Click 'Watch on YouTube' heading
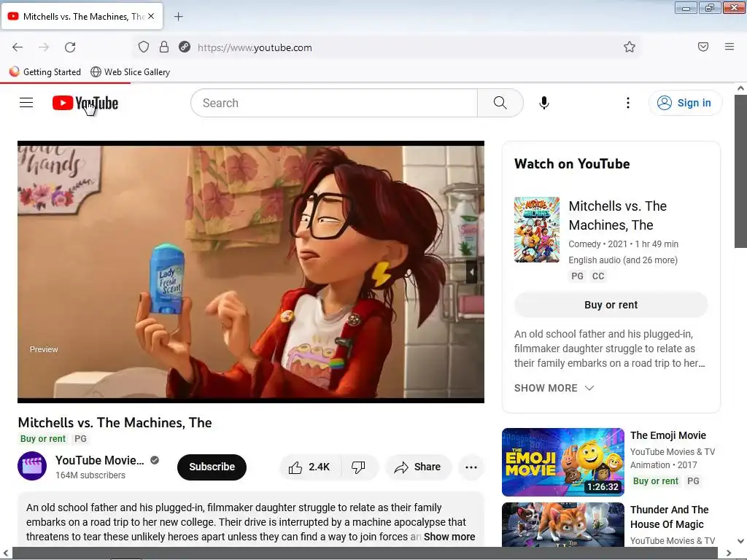 tap(572, 164)
